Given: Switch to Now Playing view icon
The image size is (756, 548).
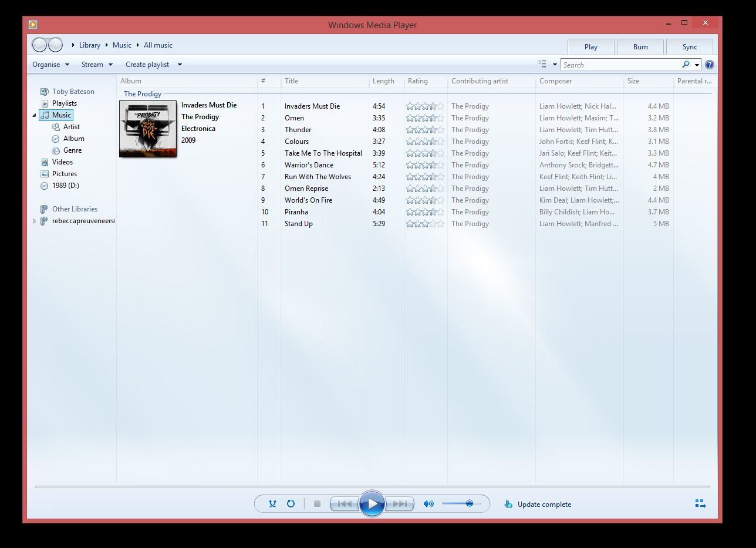Looking at the screenshot, I should [700, 503].
